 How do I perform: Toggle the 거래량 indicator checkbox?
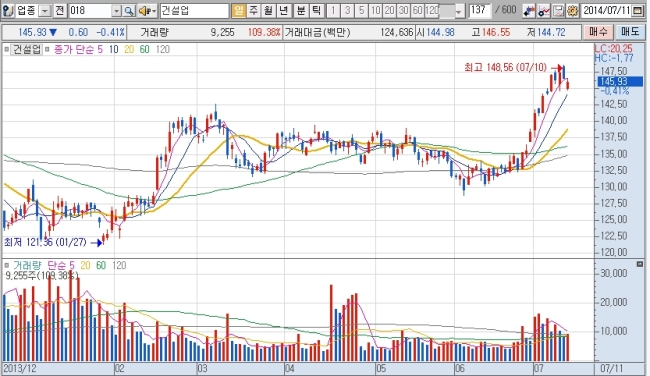[6, 265]
